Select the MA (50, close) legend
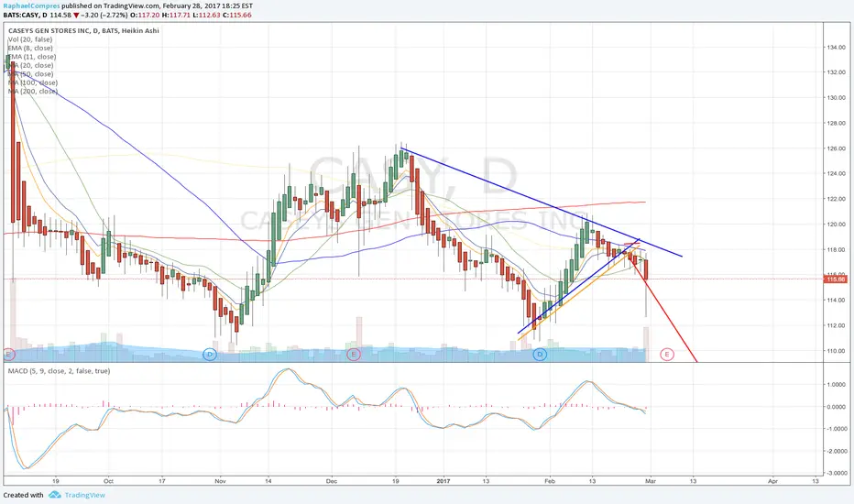Viewport: 854px width, 504px height. 31,74
